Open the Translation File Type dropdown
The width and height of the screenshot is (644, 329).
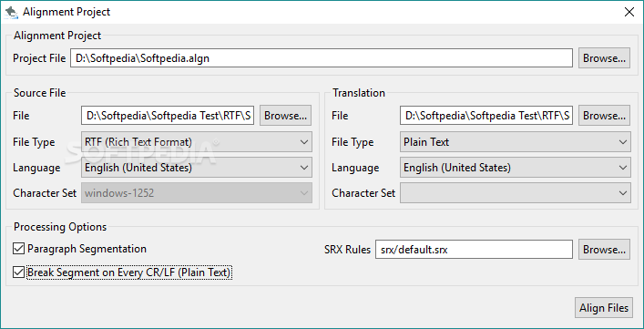coord(516,142)
